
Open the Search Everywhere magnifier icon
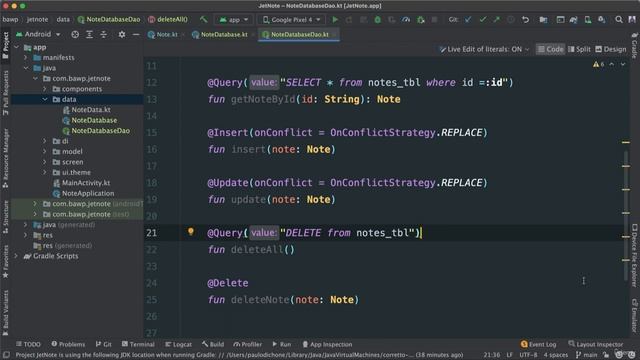pyautogui.click(x=619, y=19)
